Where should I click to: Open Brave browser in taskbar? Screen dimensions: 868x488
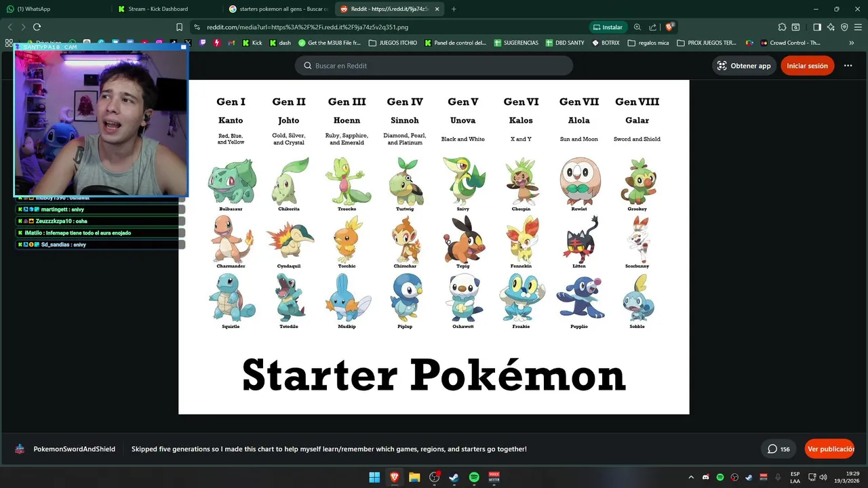pos(395,477)
